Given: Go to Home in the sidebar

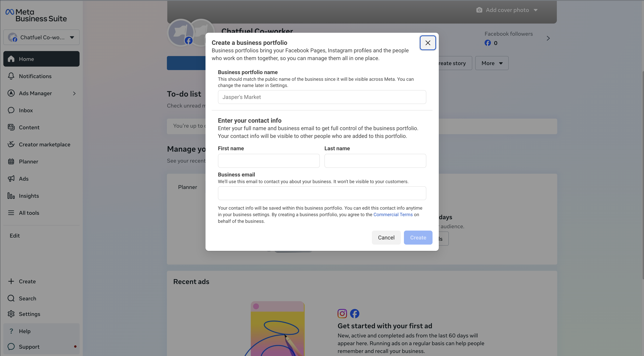Looking at the screenshot, I should (x=42, y=59).
